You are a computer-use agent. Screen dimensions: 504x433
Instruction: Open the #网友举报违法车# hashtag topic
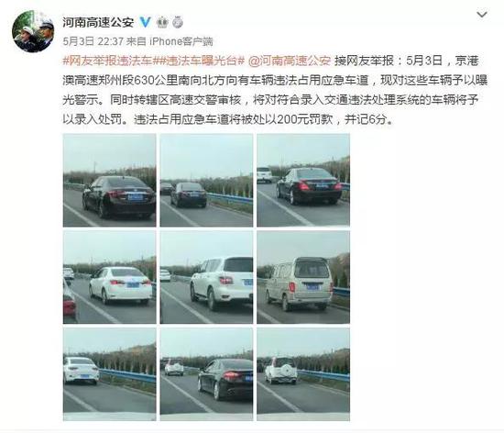coord(107,61)
